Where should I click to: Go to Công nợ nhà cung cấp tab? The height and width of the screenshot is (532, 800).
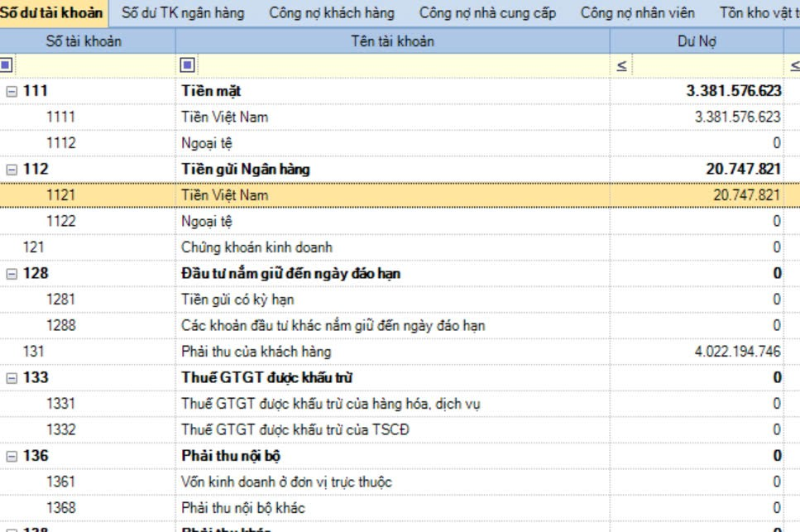[x=487, y=13]
